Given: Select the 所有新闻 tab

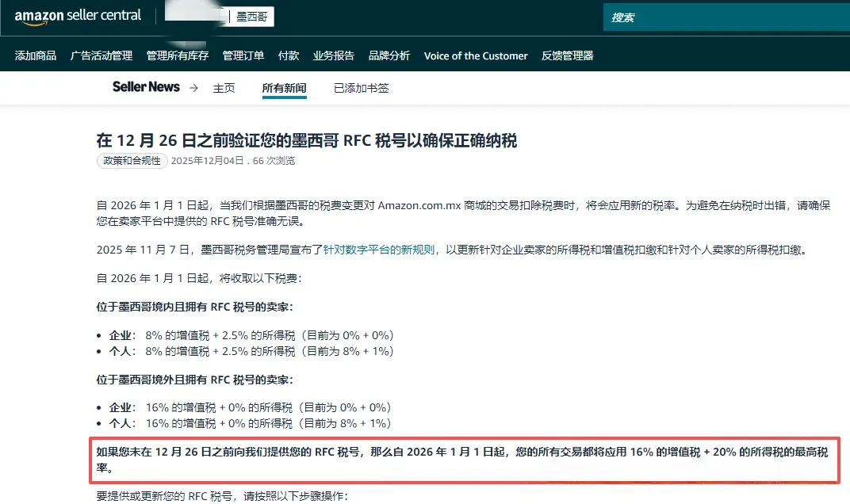Looking at the screenshot, I should 284,88.
